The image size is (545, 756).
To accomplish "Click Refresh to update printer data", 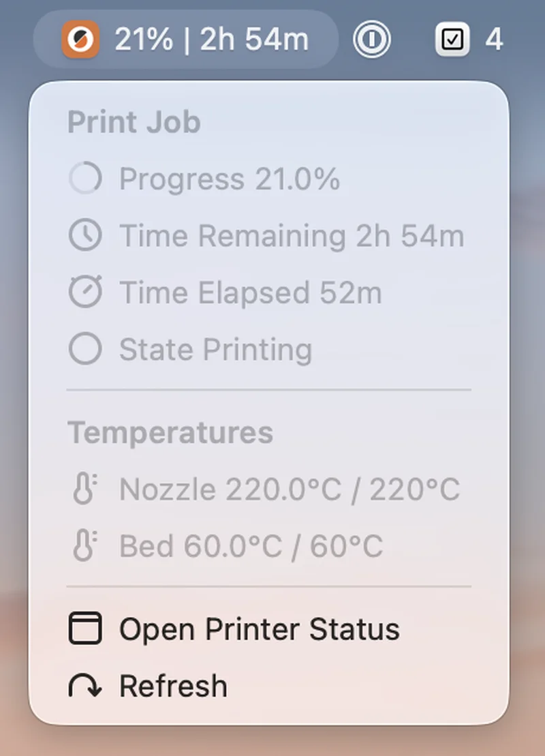I will tap(173, 686).
